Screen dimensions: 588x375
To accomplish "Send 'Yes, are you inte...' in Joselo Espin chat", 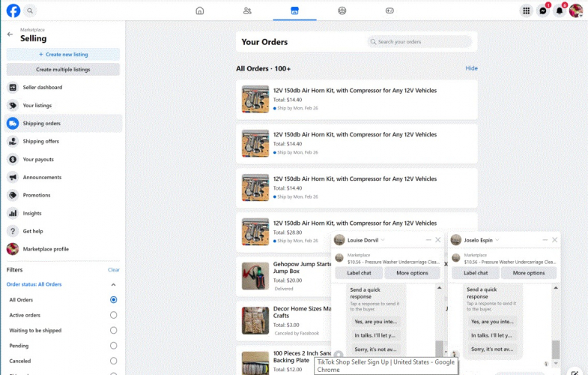I will (492, 322).
